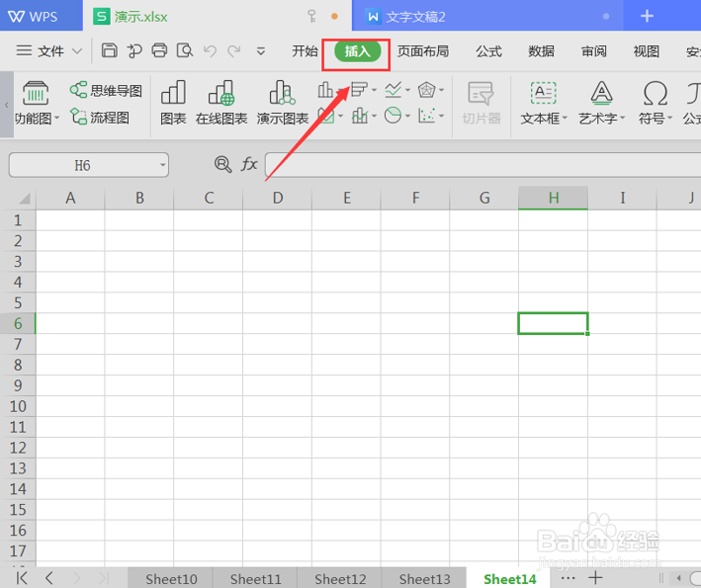Click the select-all corner triangle
Screen dimensions: 701x588
click(x=24, y=198)
